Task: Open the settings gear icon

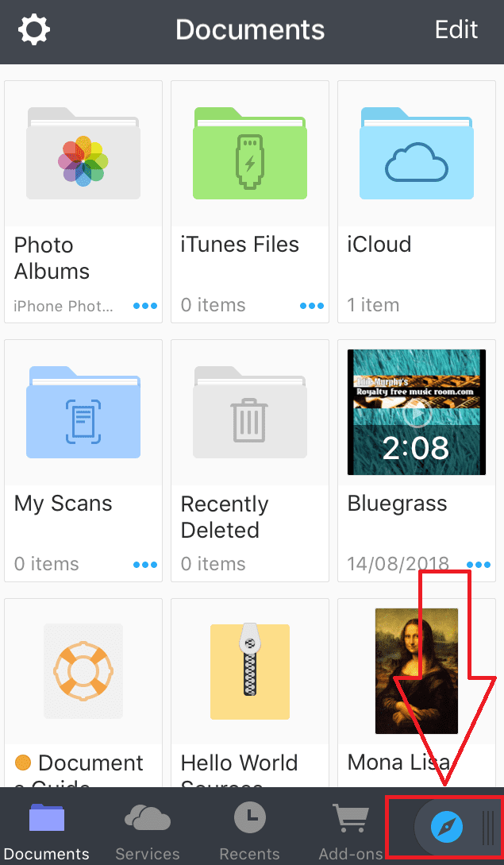Action: (x=34, y=30)
